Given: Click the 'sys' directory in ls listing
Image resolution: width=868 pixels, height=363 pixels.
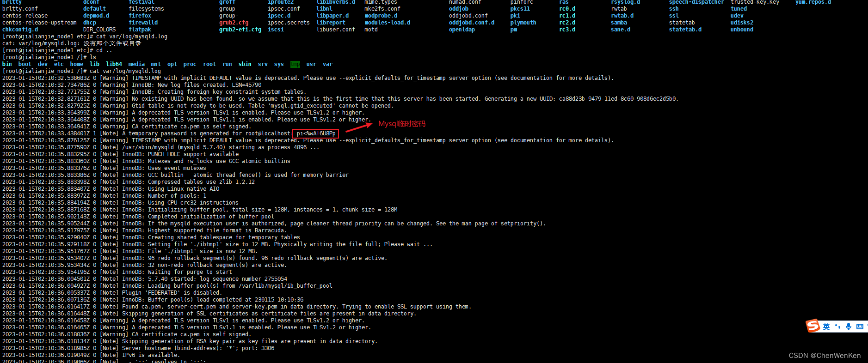Looking at the screenshot, I should tap(279, 64).
